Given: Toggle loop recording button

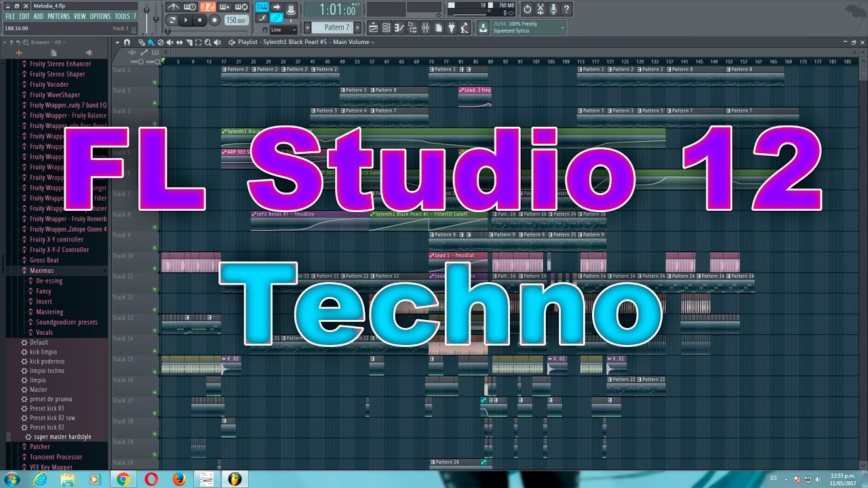Looking at the screenshot, I should (x=241, y=7).
